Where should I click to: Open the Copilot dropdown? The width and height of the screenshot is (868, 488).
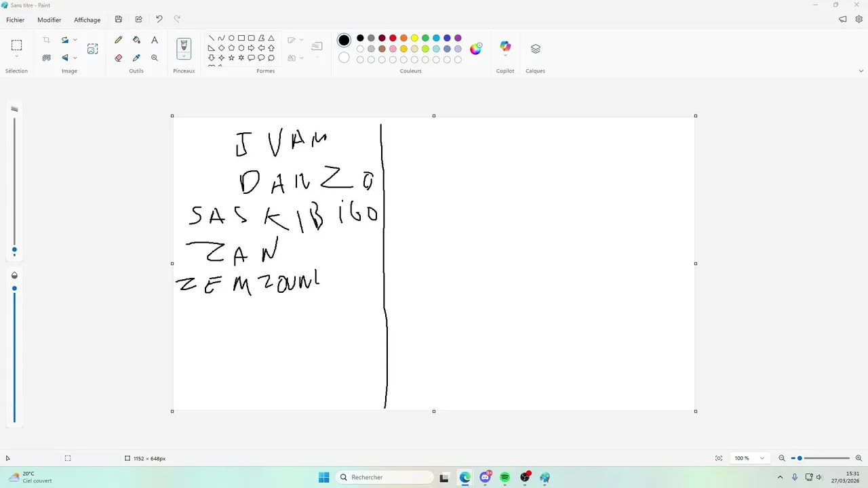(x=505, y=56)
